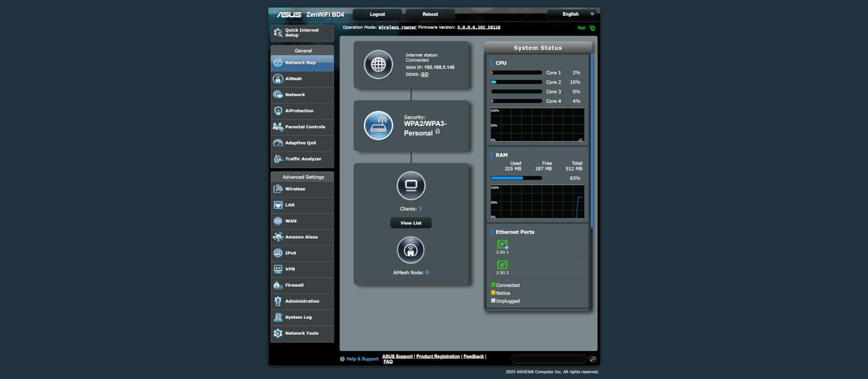Click the CPU usage history graph
The image size is (868, 379).
(x=537, y=125)
